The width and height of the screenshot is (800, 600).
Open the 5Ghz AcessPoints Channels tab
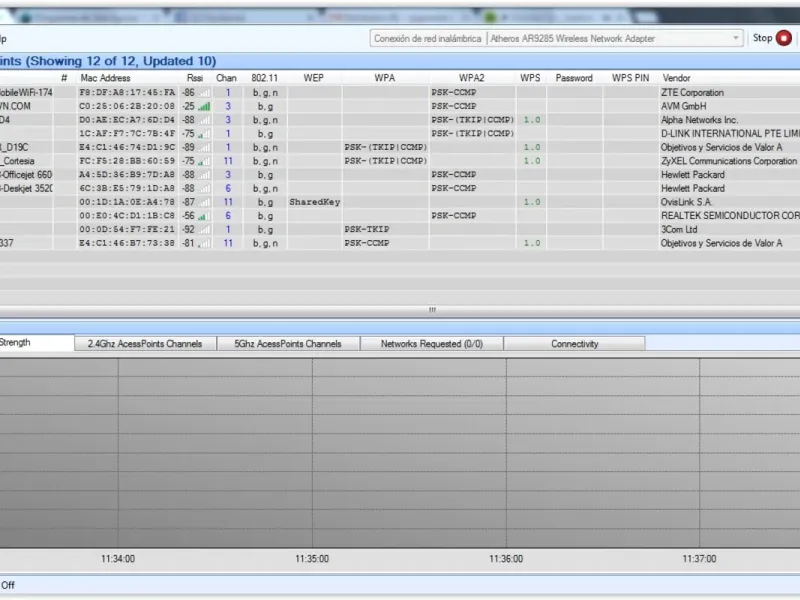288,344
